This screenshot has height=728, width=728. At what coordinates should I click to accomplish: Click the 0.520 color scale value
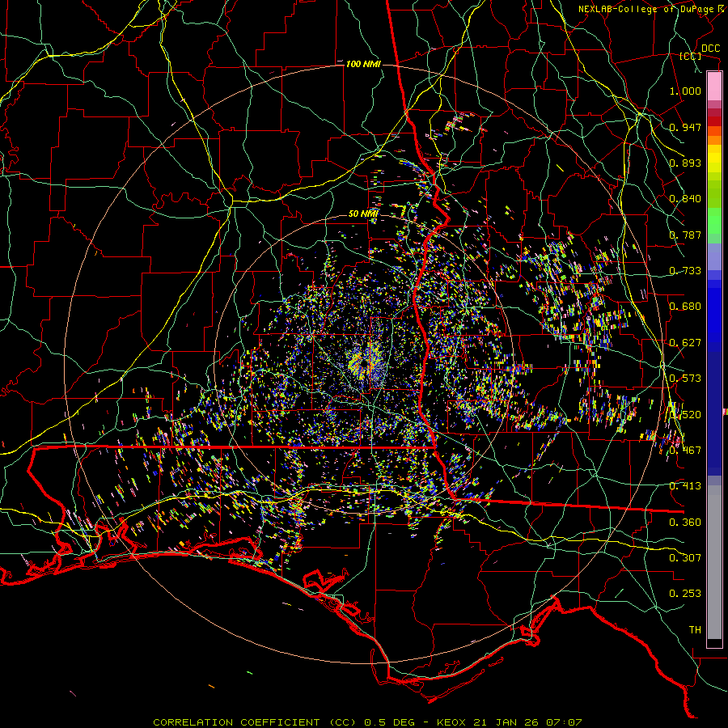685,414
